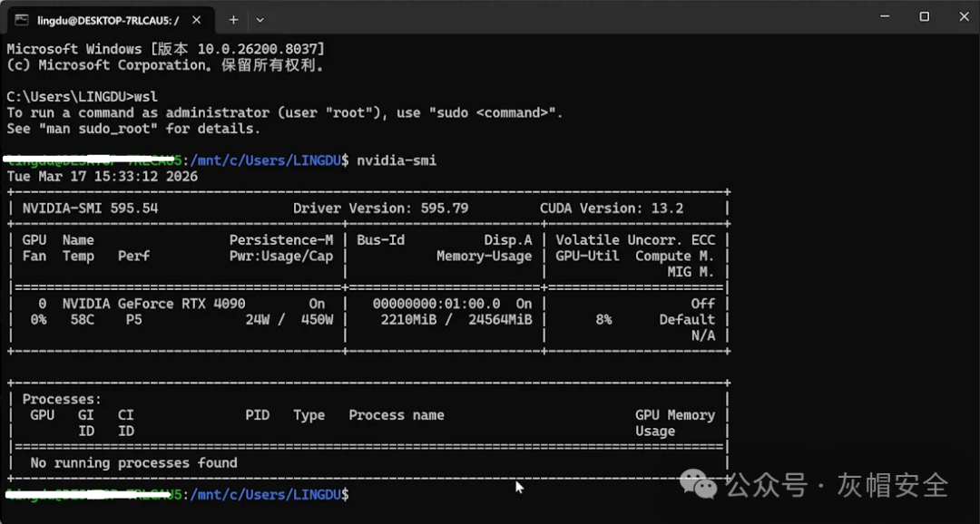Click the empty title bar area
Screen dimensions: 980x524
563,17
